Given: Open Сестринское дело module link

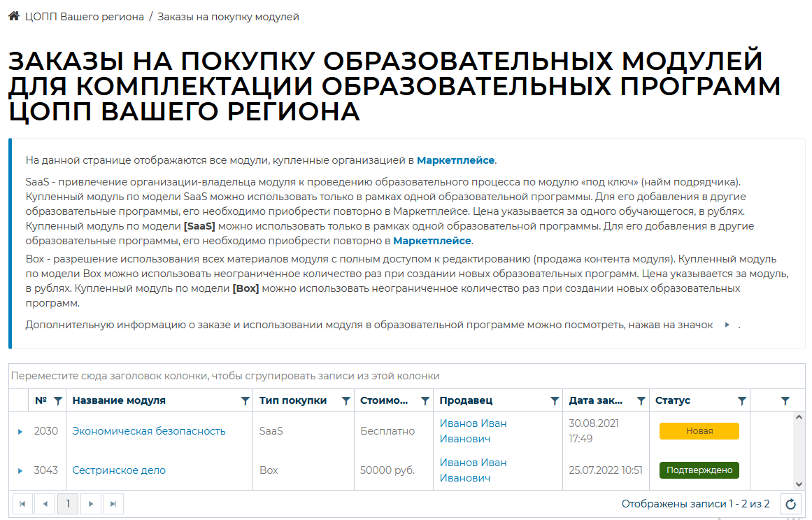Looking at the screenshot, I should coord(119,470).
